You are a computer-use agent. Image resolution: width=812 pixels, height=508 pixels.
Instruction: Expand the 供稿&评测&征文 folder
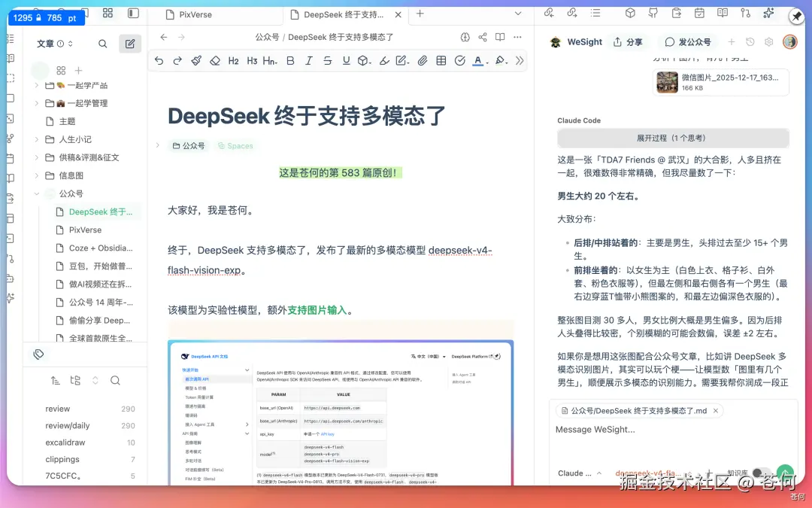(x=36, y=157)
